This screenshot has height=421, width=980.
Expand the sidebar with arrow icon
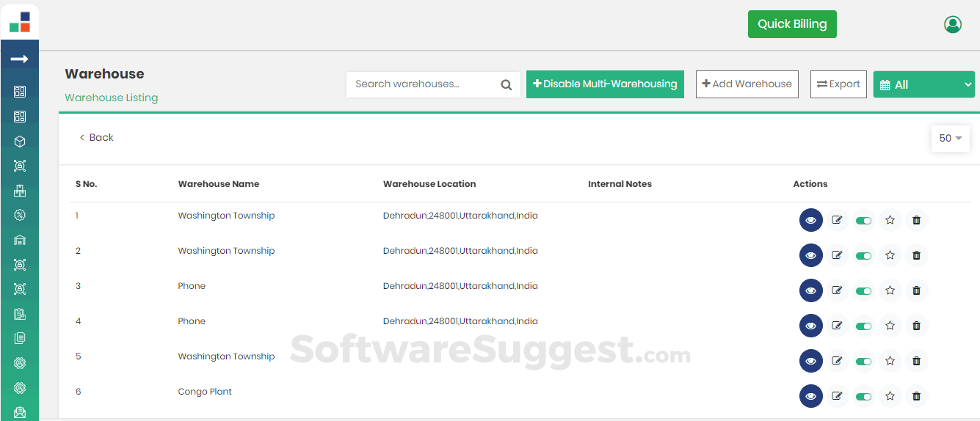pos(20,59)
